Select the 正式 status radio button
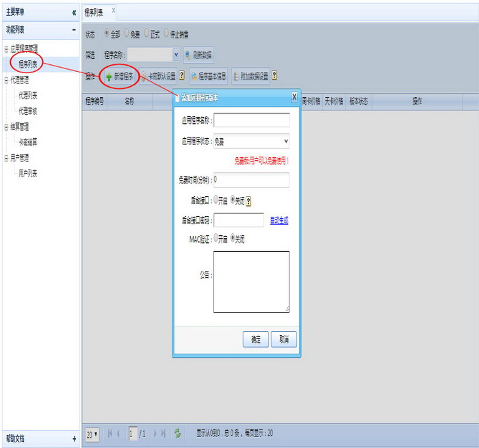The image size is (479, 448). (x=146, y=33)
